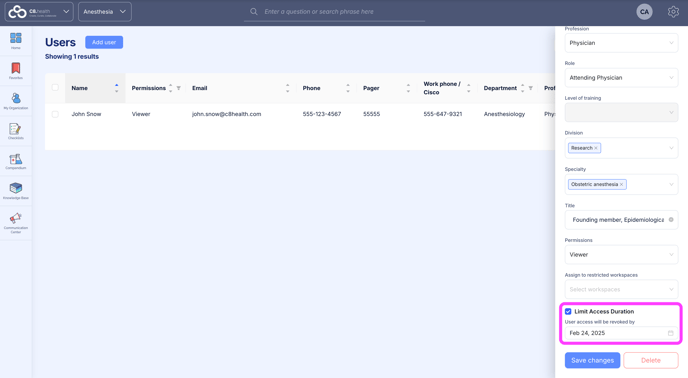Sort Permissions column with arrows
This screenshot has width=688, height=378.
170,88
